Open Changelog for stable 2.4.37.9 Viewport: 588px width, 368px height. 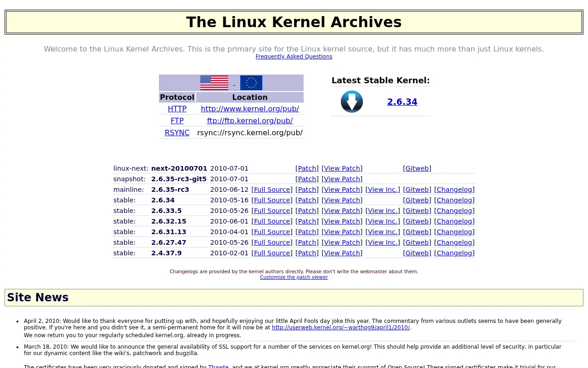point(454,253)
